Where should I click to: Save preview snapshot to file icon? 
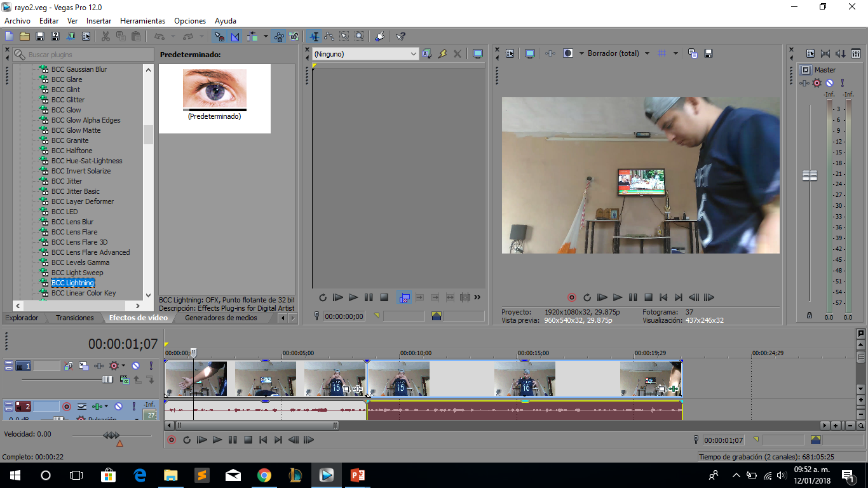click(709, 53)
